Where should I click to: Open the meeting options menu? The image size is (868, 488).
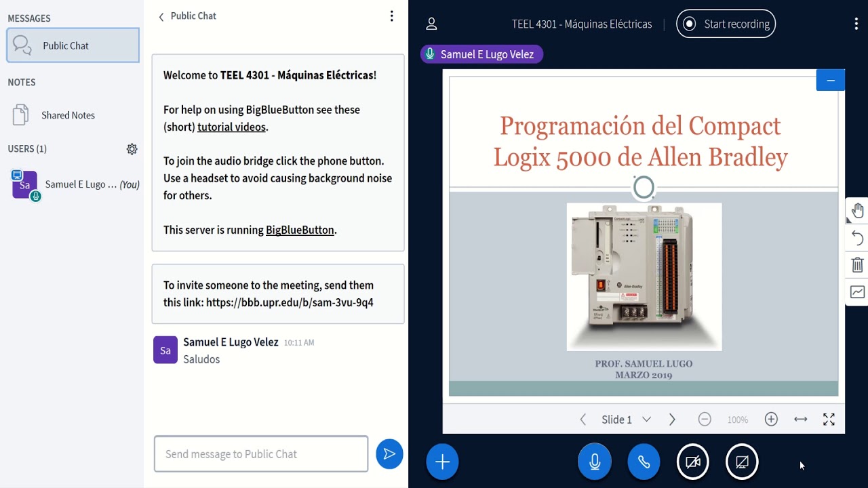(856, 24)
